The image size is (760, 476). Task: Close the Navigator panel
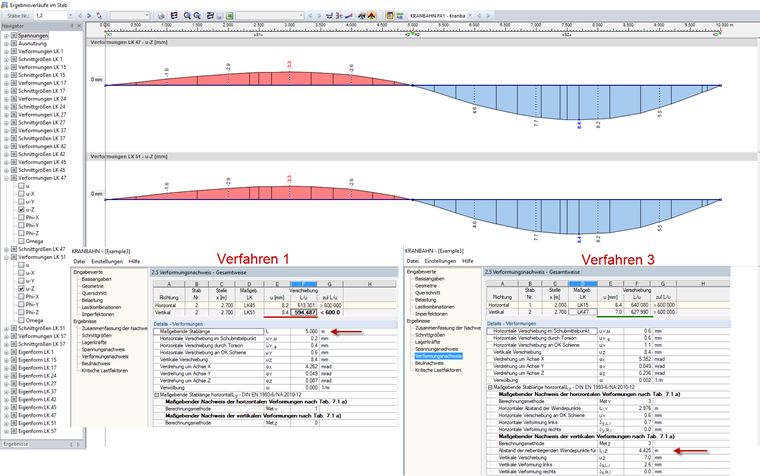tap(79, 26)
